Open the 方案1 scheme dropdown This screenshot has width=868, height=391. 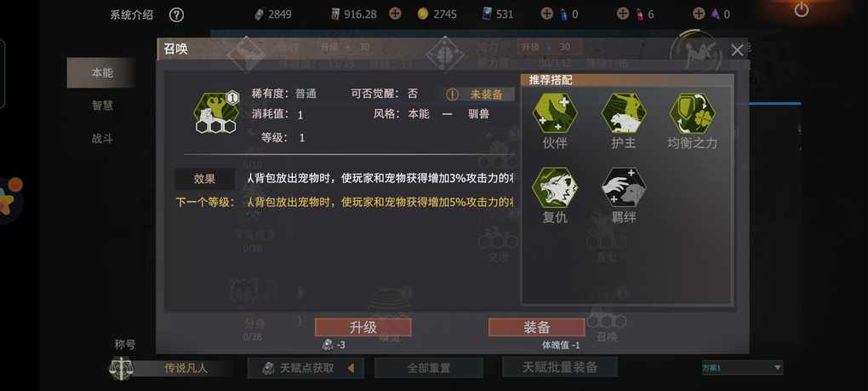(x=742, y=367)
